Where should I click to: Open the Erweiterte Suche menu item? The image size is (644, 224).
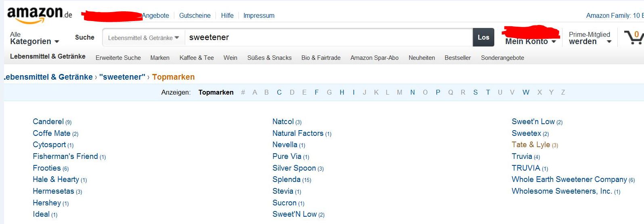pos(118,58)
